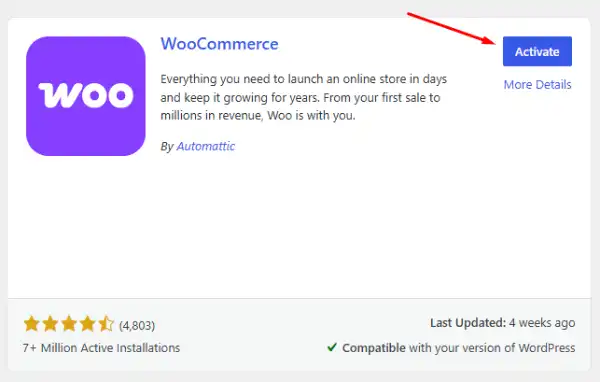Visit the Automattic author link
The height and width of the screenshot is (382, 600).
coord(205,146)
